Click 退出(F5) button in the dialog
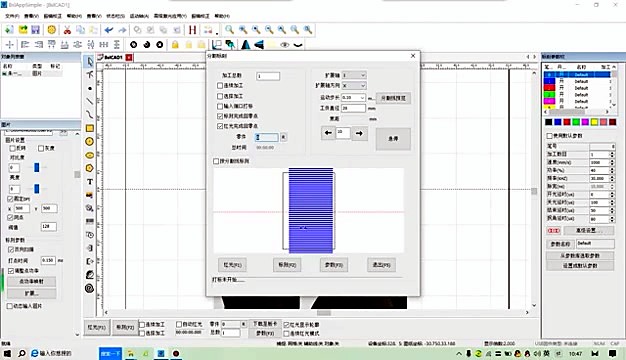 click(381, 265)
